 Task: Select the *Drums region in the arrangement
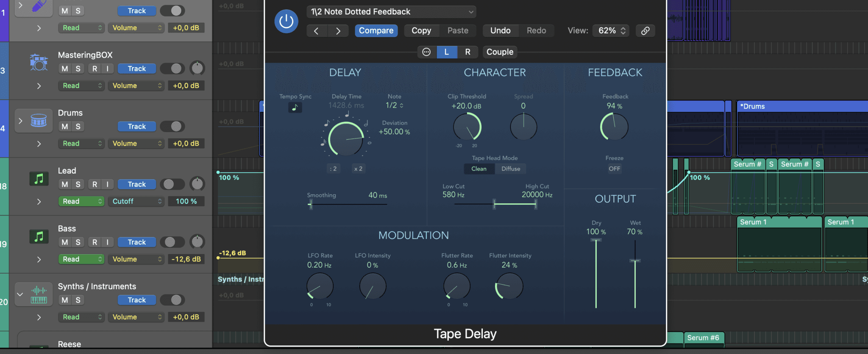[x=801, y=106]
